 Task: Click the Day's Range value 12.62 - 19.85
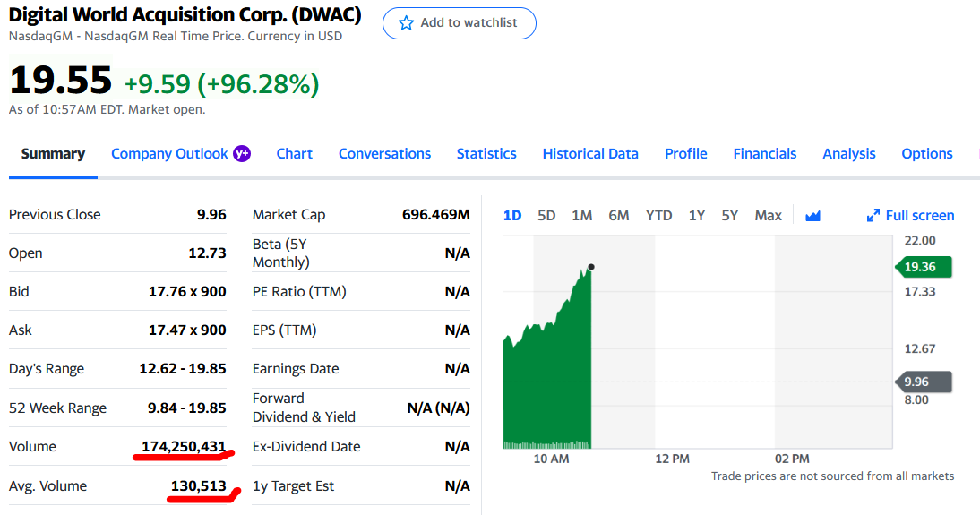[183, 369]
